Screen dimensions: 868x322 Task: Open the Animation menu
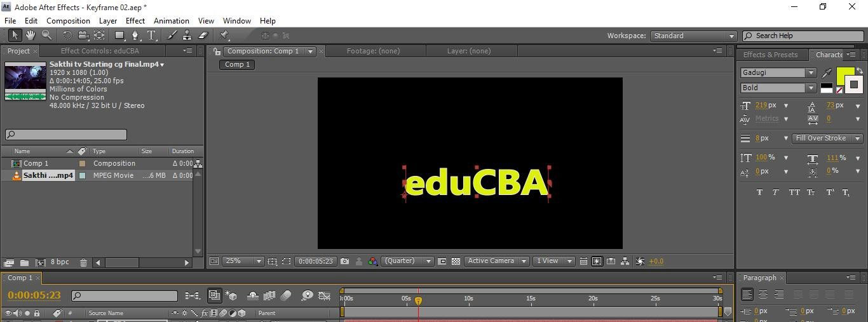click(x=172, y=21)
